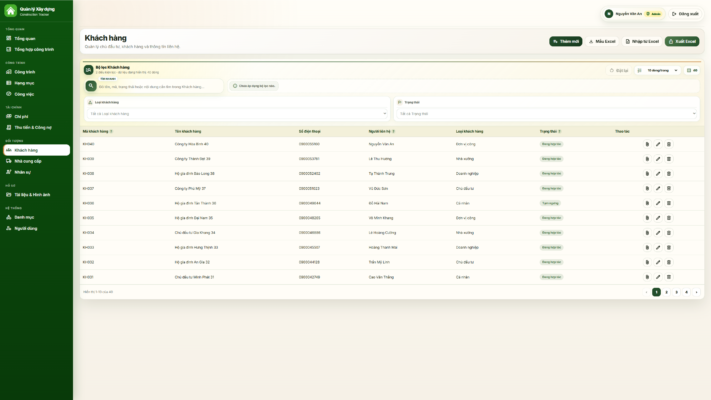View details icon for Công ty Hòa Bình 40
The image size is (711, 400).
tap(647, 144)
